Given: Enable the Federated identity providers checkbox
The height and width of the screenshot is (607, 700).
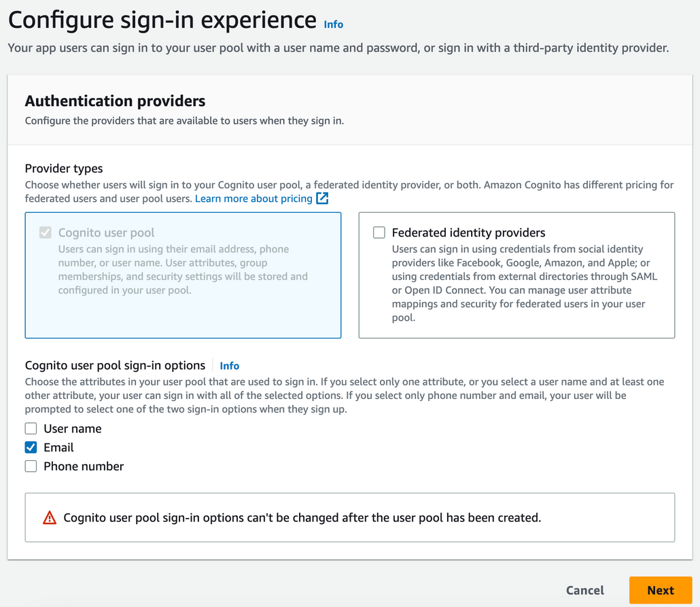Looking at the screenshot, I should pos(379,232).
